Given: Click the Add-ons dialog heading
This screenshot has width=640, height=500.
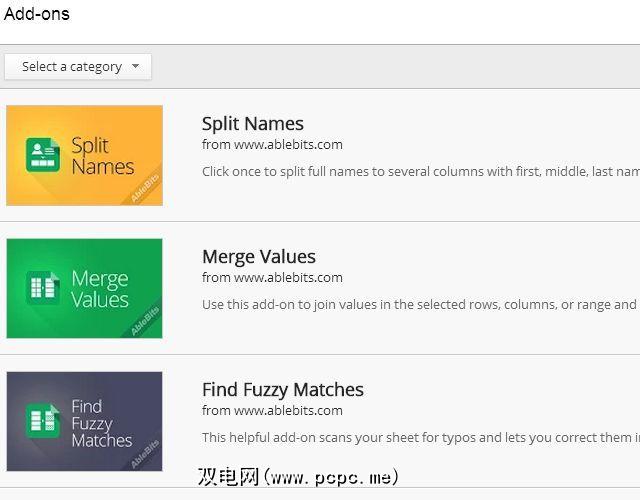Looking at the screenshot, I should [x=37, y=15].
